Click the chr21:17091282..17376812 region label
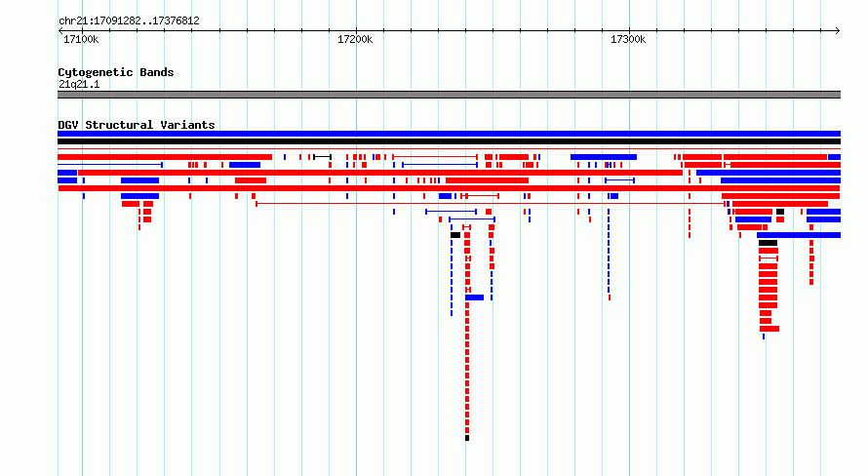Viewport: 868px width, 476px height. point(129,21)
